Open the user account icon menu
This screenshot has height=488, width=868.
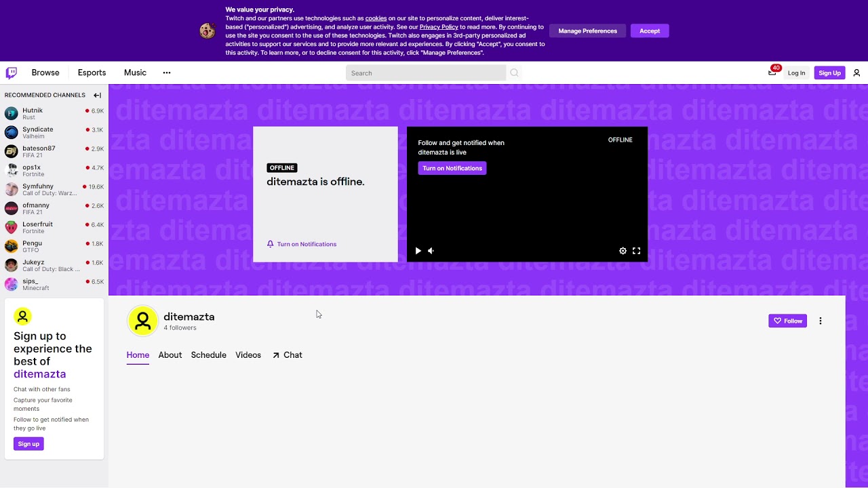[x=856, y=73]
